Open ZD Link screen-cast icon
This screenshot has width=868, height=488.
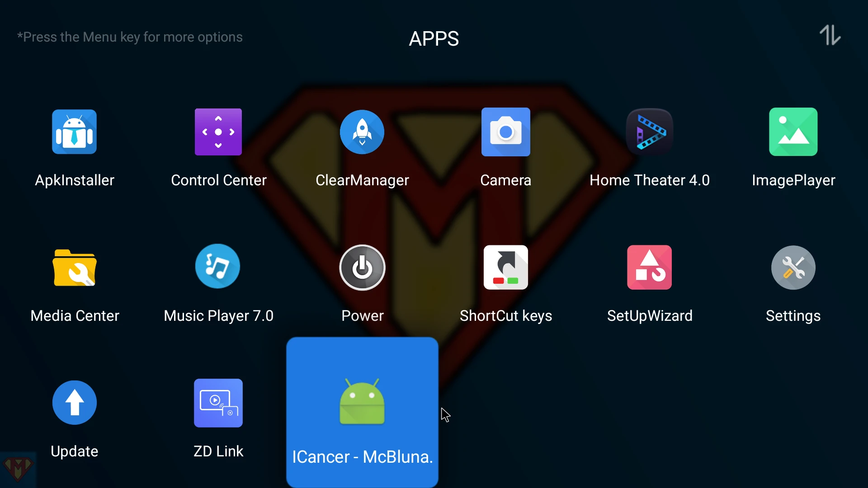point(218,403)
